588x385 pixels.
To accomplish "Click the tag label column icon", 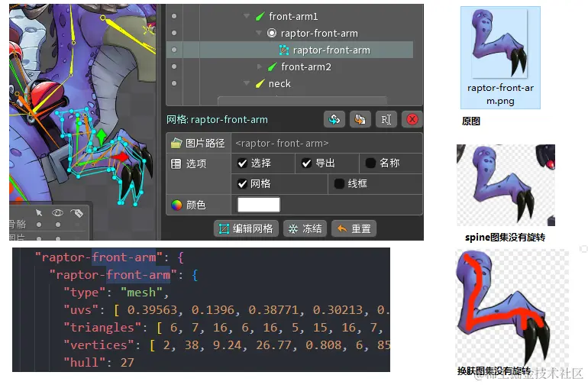I will click(x=77, y=213).
